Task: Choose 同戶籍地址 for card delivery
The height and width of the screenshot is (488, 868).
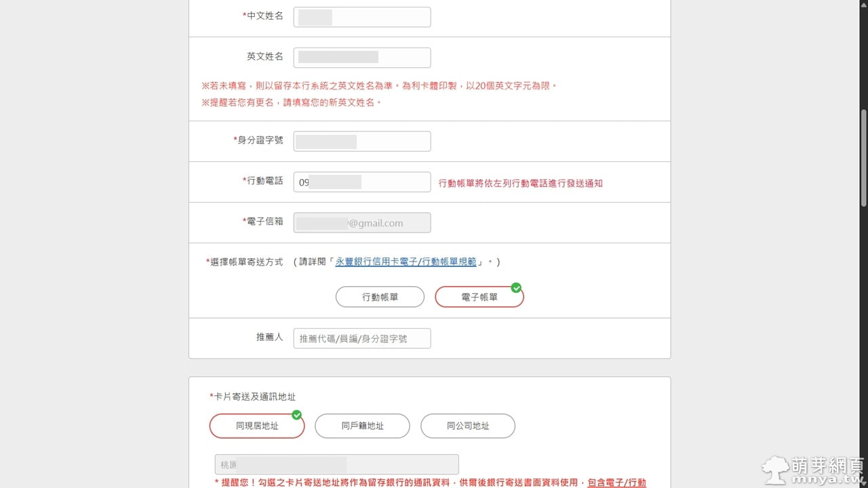Action: [362, 426]
